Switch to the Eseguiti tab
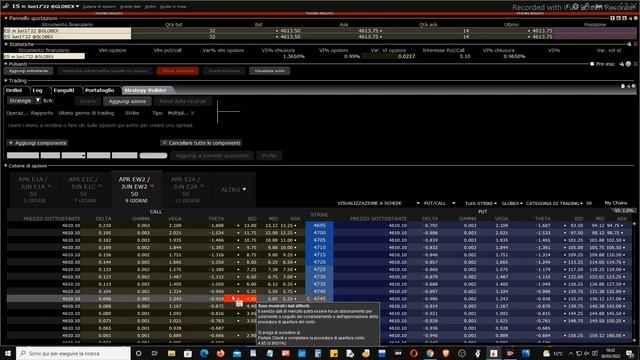Image resolution: width=640 pixels, height=360 pixels. point(64,90)
